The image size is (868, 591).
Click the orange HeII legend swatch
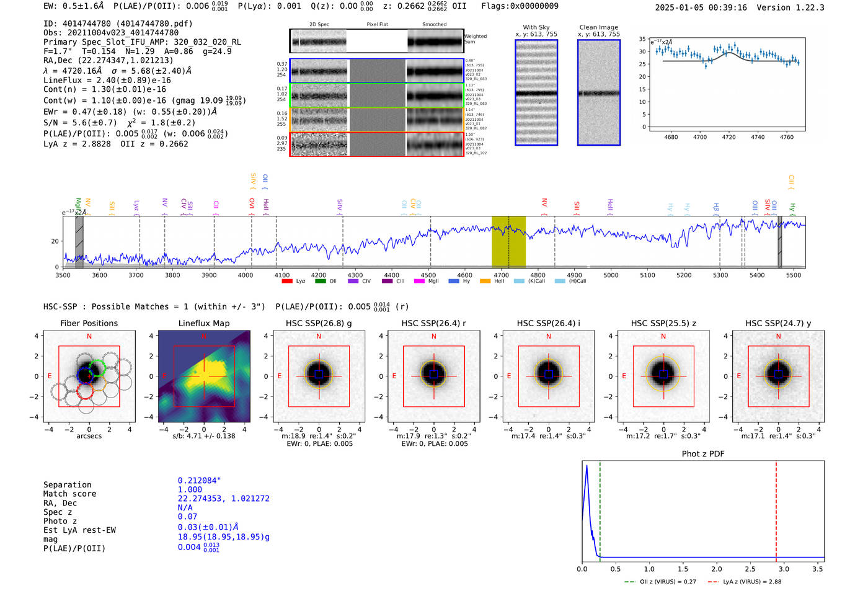[485, 281]
